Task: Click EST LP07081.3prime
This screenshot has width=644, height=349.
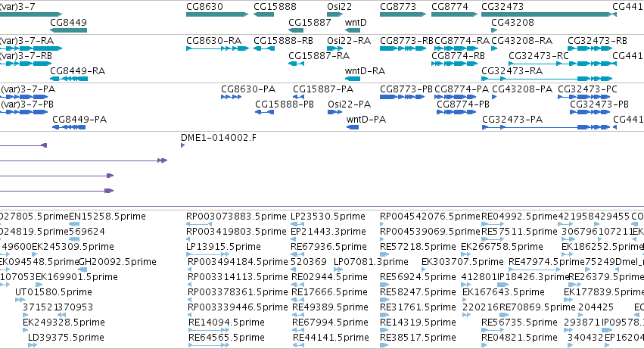Action: (371, 262)
